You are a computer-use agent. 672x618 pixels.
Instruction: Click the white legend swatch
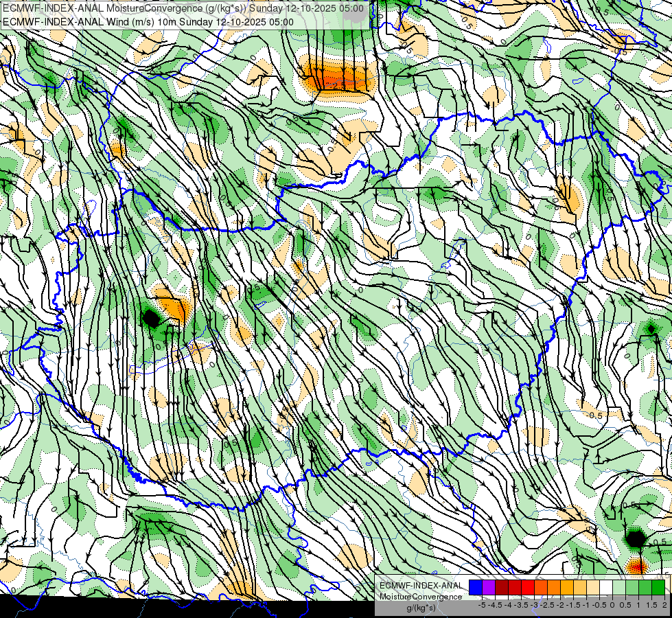click(605, 588)
